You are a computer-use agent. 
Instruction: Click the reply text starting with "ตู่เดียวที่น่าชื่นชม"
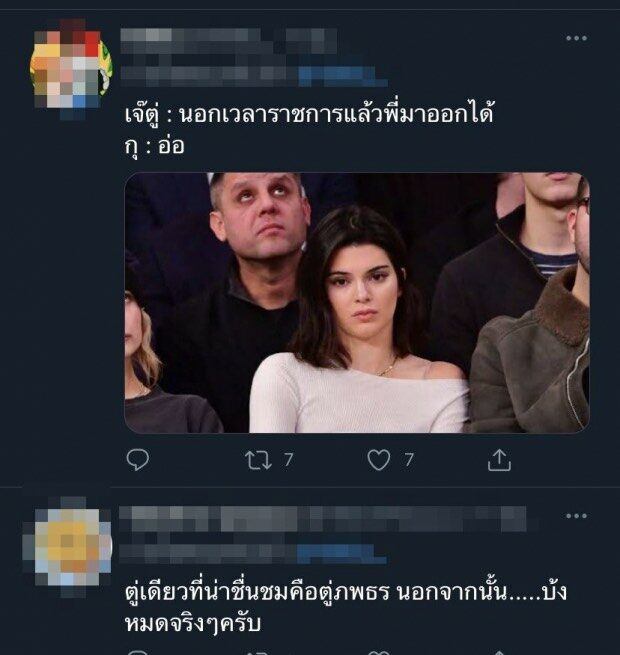[346, 608]
